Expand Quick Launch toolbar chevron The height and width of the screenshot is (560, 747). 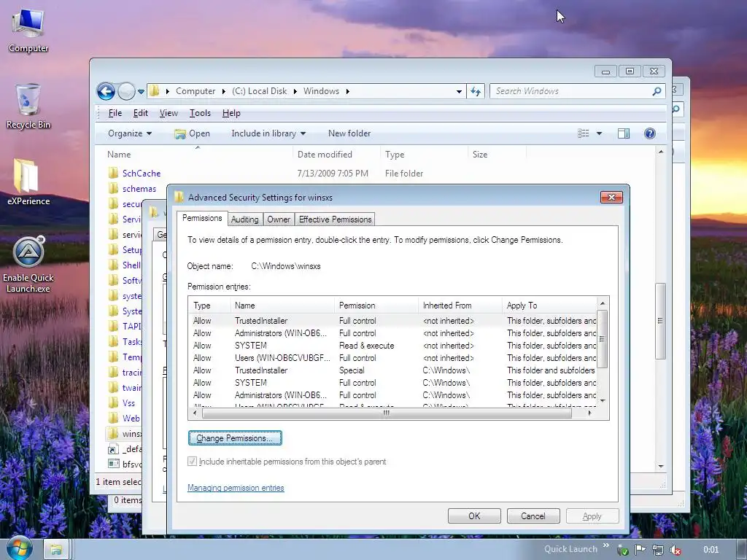pos(605,545)
